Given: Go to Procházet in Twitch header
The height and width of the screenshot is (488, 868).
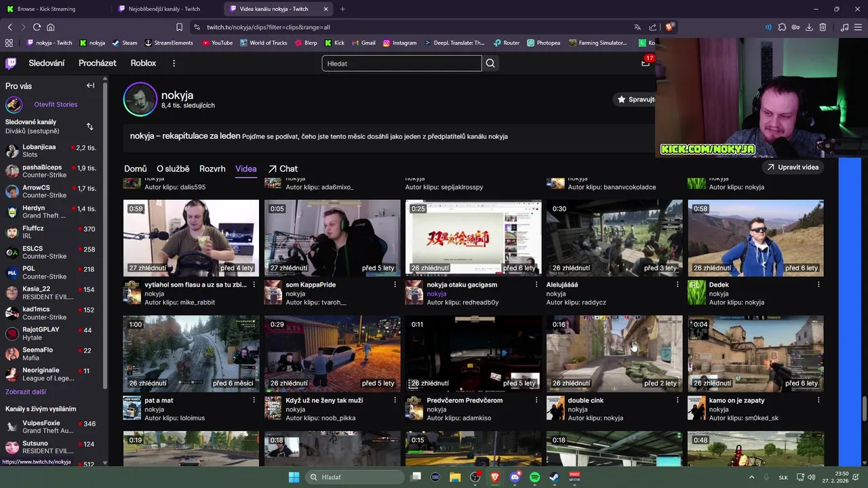Looking at the screenshot, I should click(97, 63).
